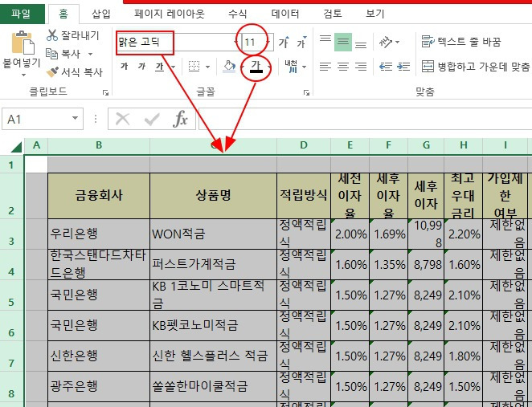Screen dimensions: 532x407
Task: Switch to the Insert (삽입) tab
Action: (x=101, y=14)
